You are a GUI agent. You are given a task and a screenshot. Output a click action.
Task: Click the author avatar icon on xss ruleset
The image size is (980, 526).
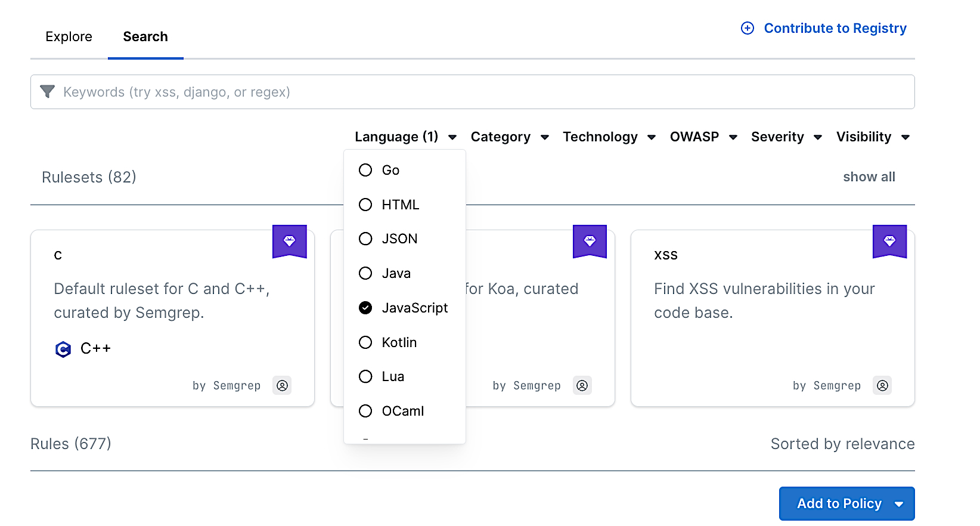click(882, 386)
